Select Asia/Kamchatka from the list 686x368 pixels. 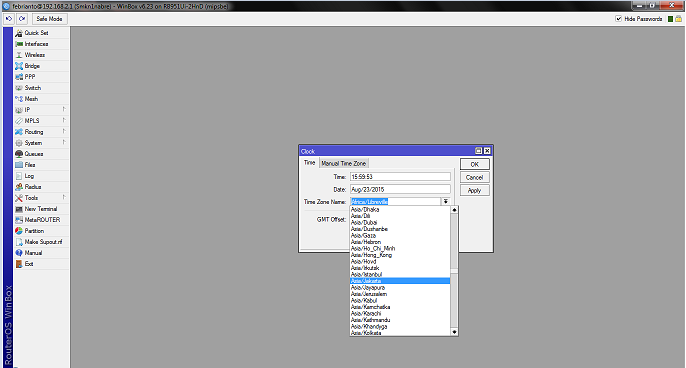pos(400,307)
